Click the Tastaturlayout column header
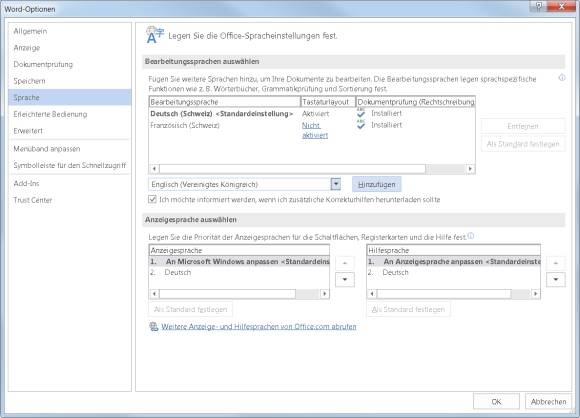The width and height of the screenshot is (580, 418). coord(328,102)
